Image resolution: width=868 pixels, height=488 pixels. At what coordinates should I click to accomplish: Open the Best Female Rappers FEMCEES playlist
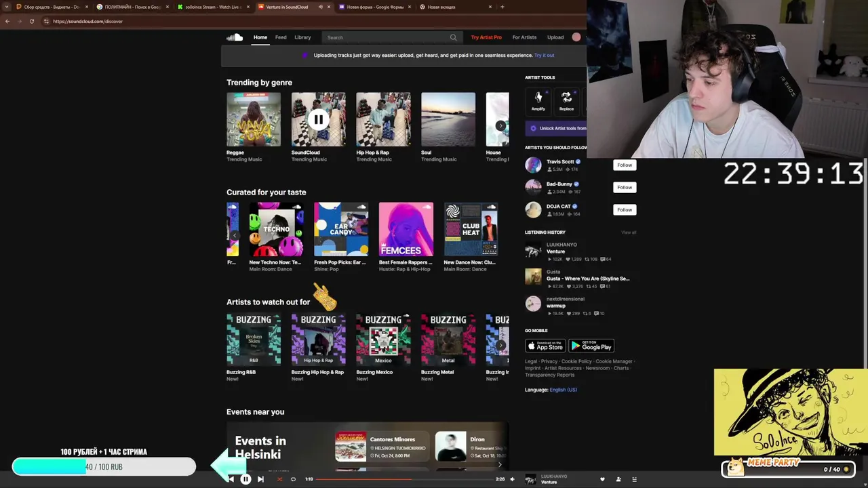406,229
